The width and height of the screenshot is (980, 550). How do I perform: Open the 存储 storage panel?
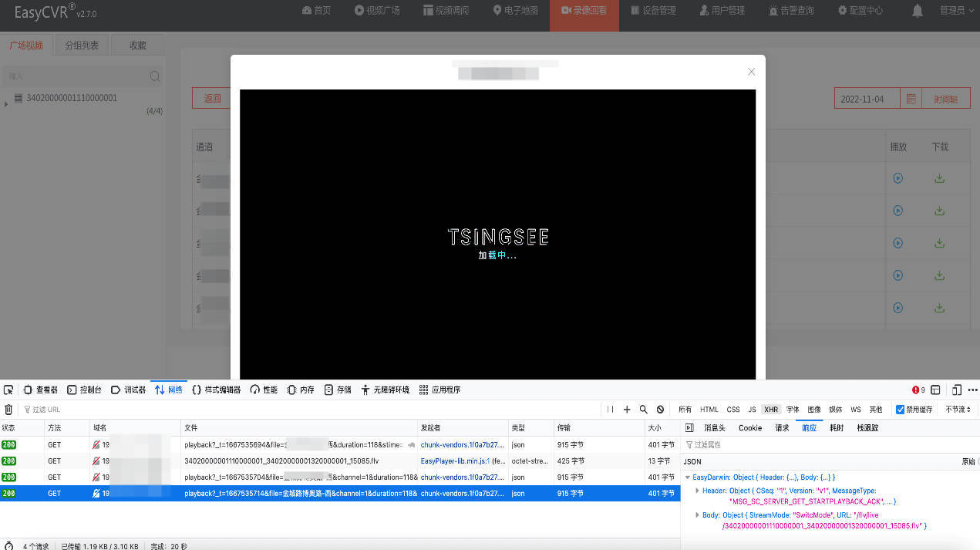pyautogui.click(x=338, y=390)
